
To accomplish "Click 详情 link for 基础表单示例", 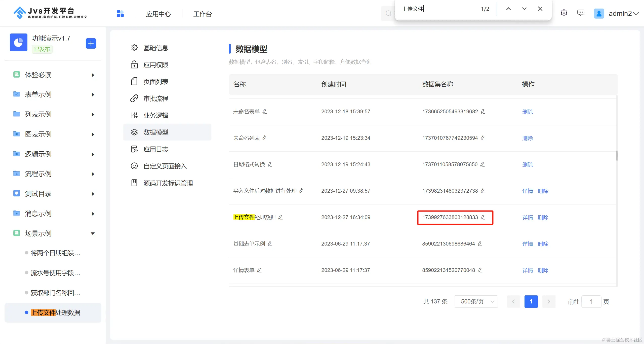I will 528,244.
